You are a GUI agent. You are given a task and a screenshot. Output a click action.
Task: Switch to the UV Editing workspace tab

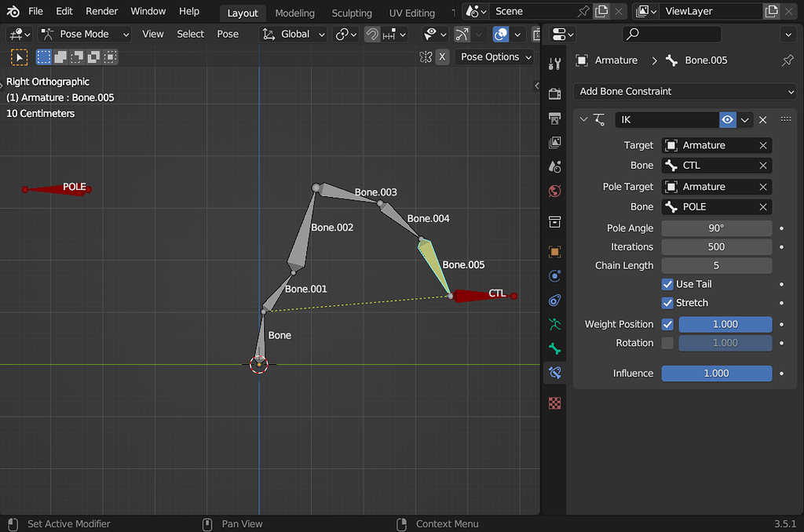(x=411, y=13)
